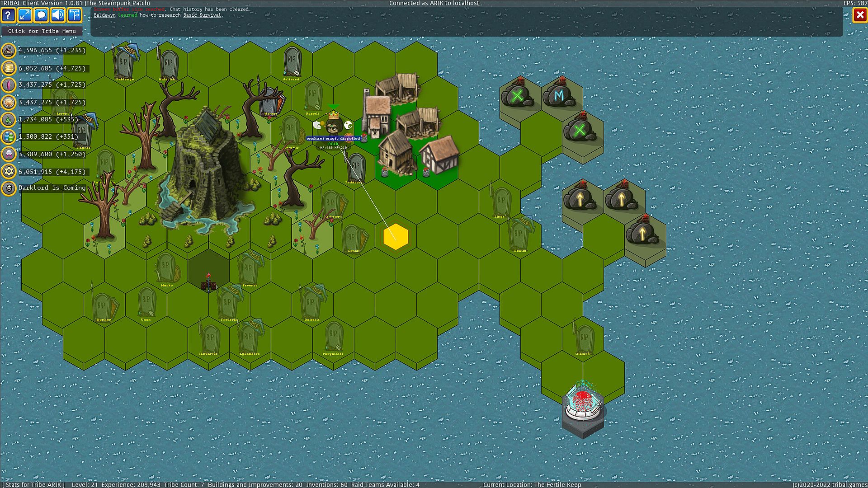The width and height of the screenshot is (868, 488).
Task: Open the Darklord skull icon
Action: click(9, 188)
